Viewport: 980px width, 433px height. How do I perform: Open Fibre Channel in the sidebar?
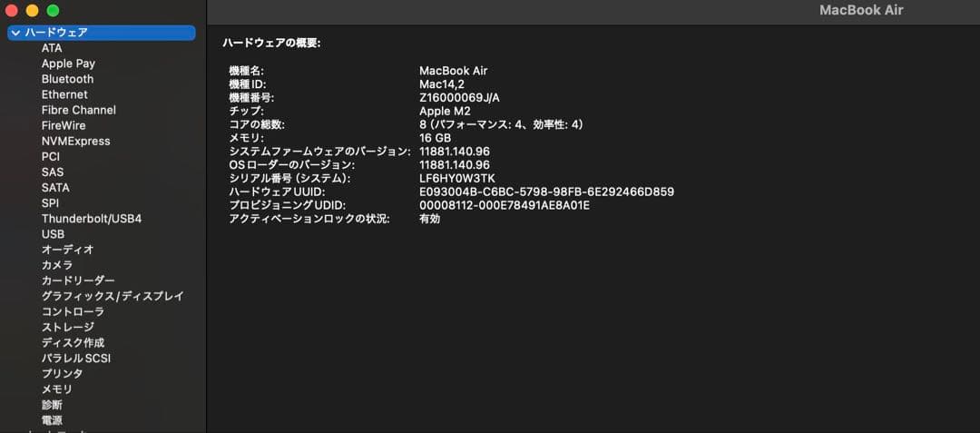pos(79,110)
